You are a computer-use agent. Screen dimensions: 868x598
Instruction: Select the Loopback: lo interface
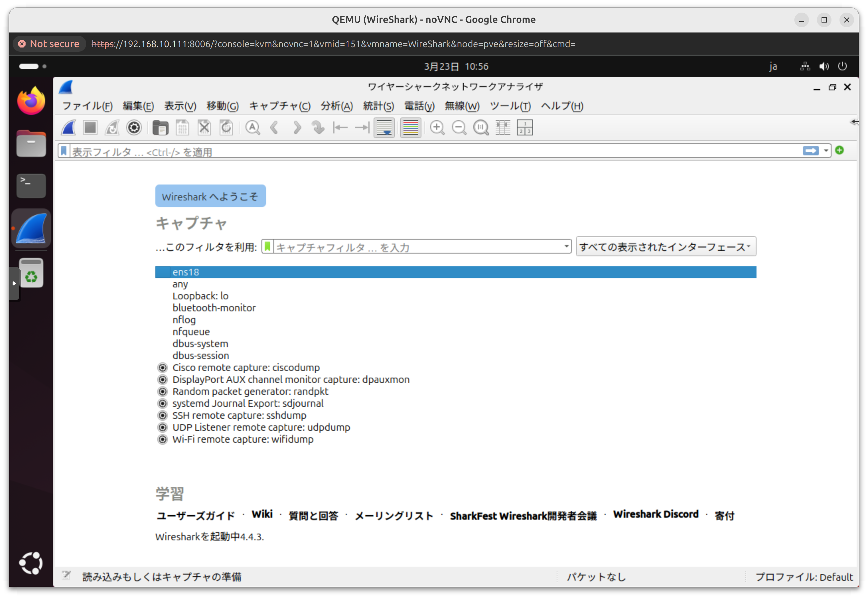click(200, 296)
